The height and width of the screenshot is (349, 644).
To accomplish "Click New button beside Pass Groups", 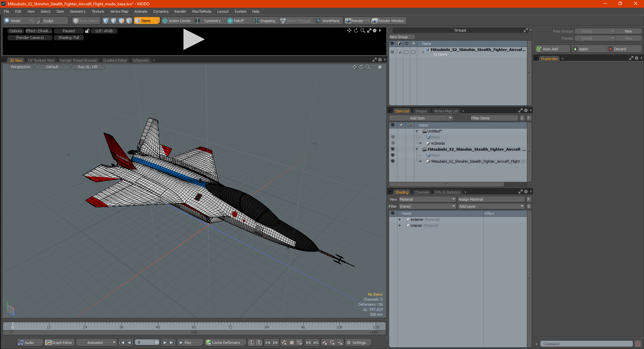I will pos(628,31).
